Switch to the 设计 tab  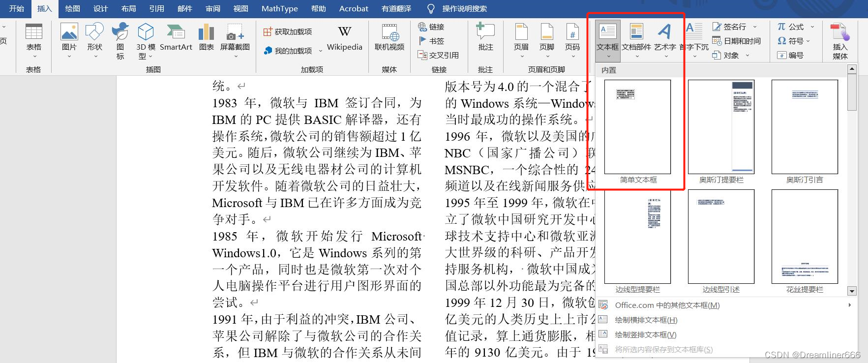pyautogui.click(x=100, y=8)
